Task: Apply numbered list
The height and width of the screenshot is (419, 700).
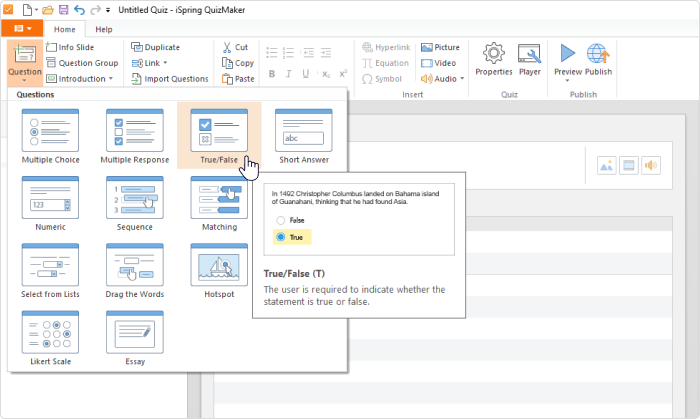Action: pos(288,52)
